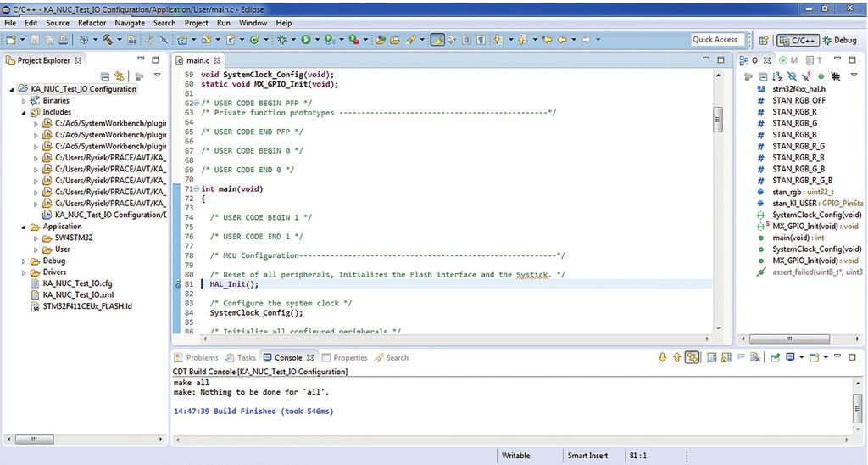Click the Print toolbar icon

63,40
